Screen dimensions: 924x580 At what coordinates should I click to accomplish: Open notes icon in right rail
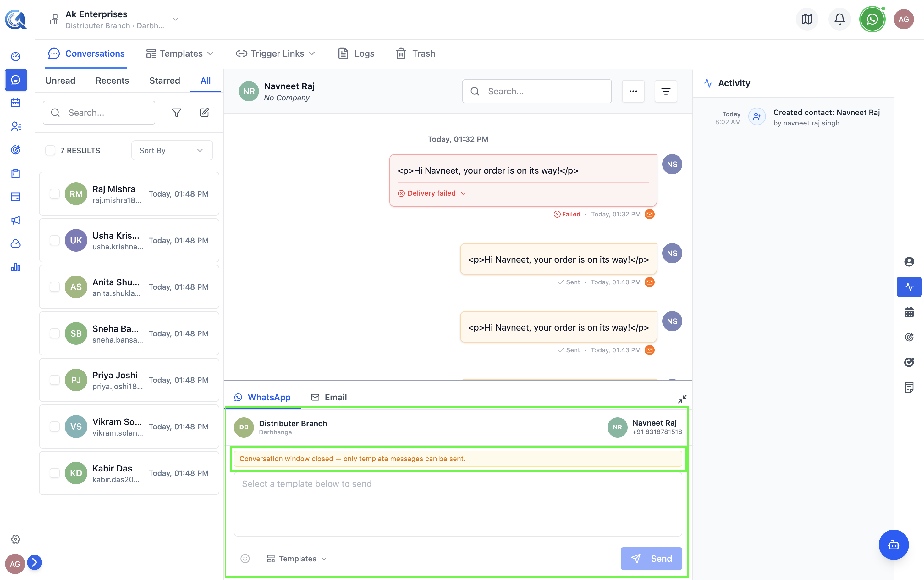(x=909, y=388)
